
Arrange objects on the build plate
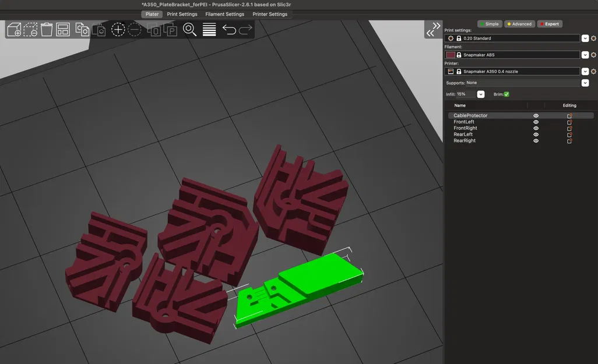(x=62, y=29)
